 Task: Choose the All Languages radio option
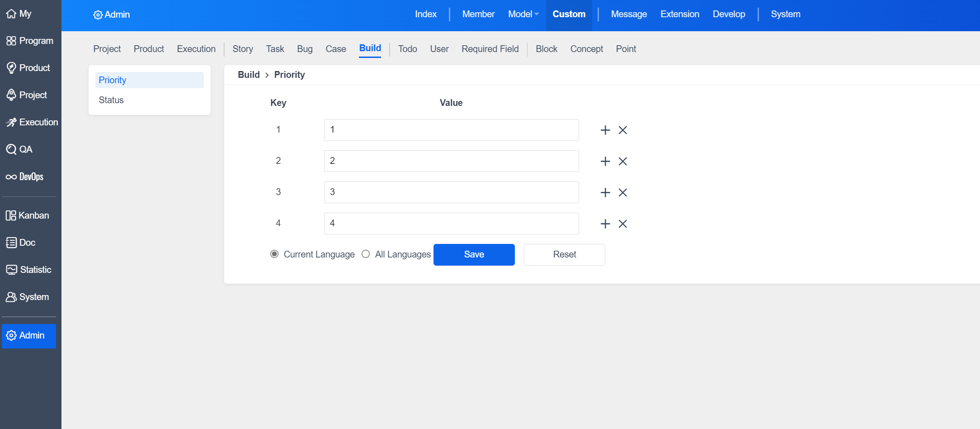[366, 254]
